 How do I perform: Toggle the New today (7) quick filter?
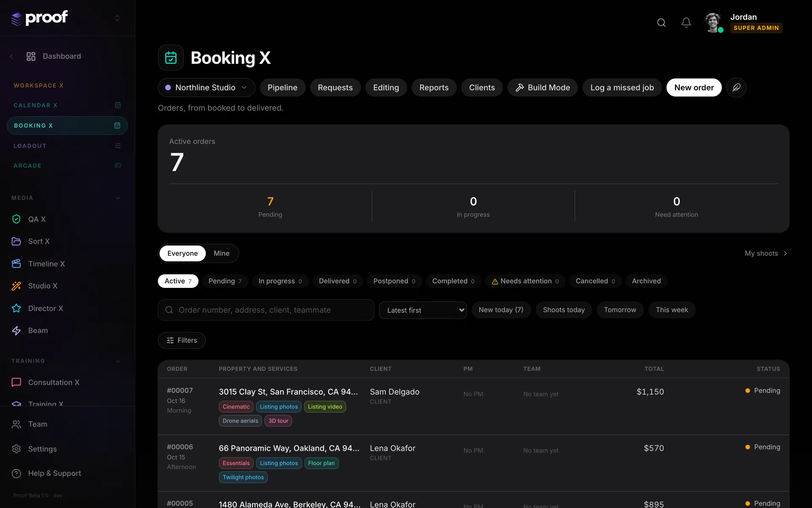[x=501, y=310]
